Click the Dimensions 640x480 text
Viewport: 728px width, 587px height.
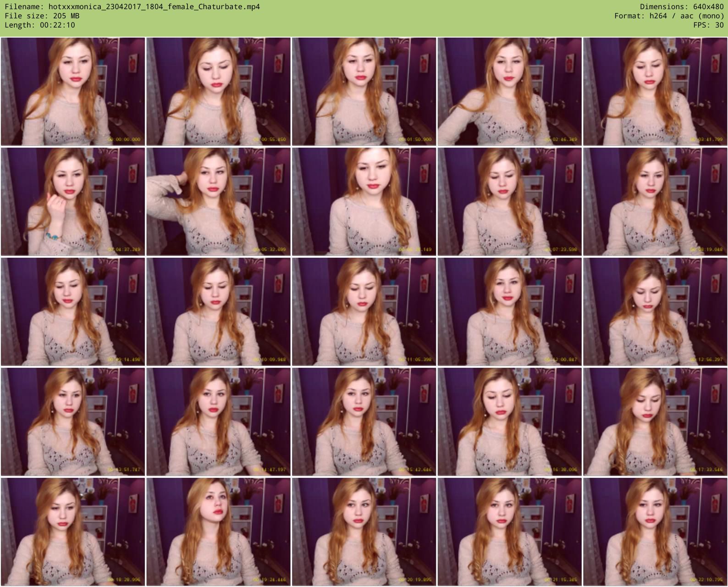pos(682,7)
